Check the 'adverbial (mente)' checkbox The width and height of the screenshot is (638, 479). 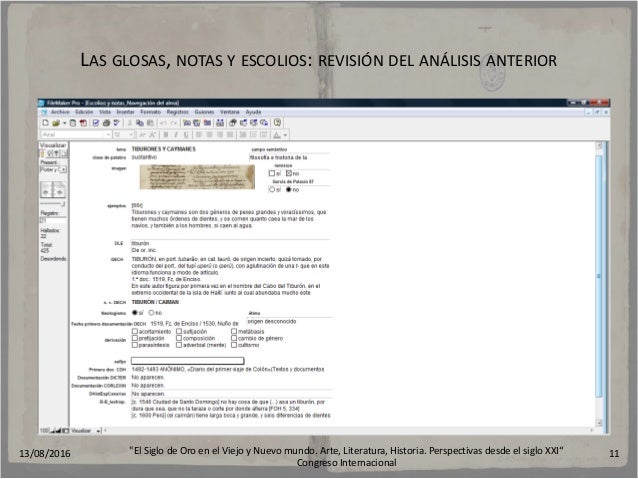pyautogui.click(x=179, y=345)
